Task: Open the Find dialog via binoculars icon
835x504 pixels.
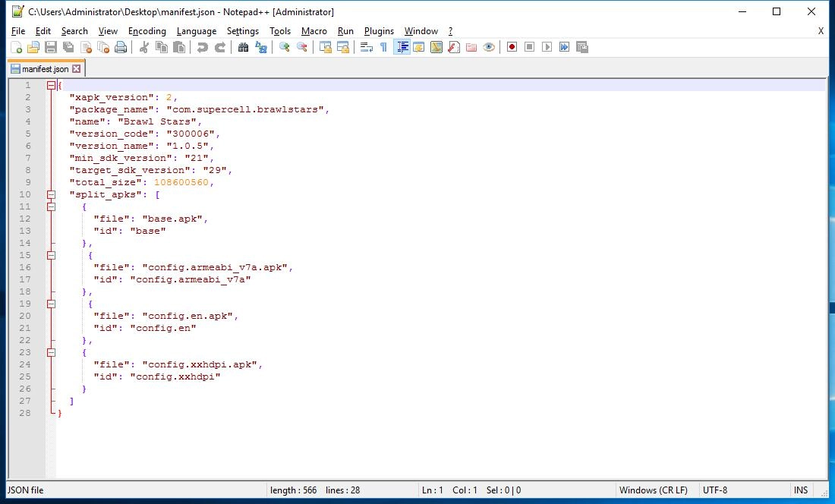Action: pyautogui.click(x=243, y=47)
